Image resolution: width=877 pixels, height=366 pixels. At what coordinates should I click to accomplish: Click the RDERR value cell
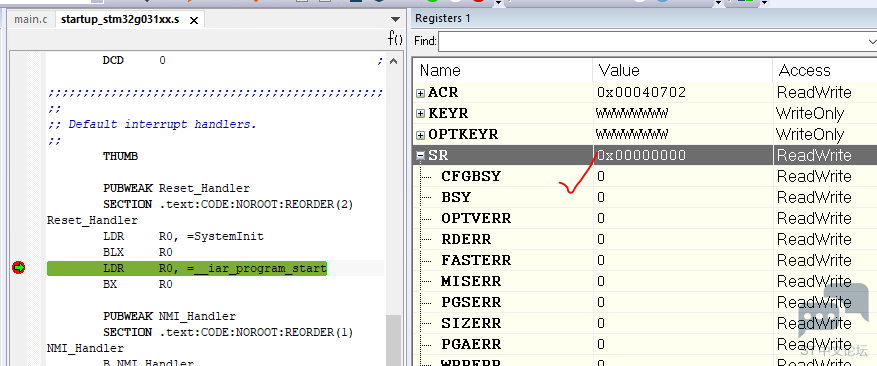tap(683, 240)
